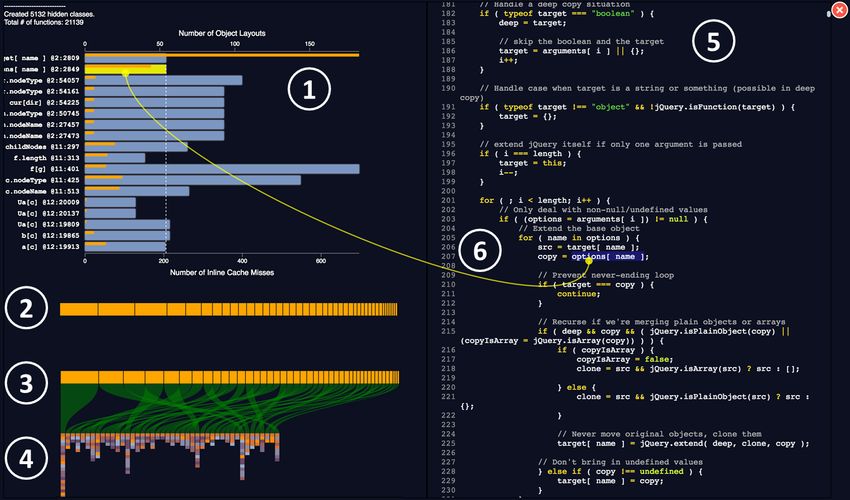This screenshot has width=850, height=500.
Task: Click 'target = {};' on line 192
Action: (527, 117)
